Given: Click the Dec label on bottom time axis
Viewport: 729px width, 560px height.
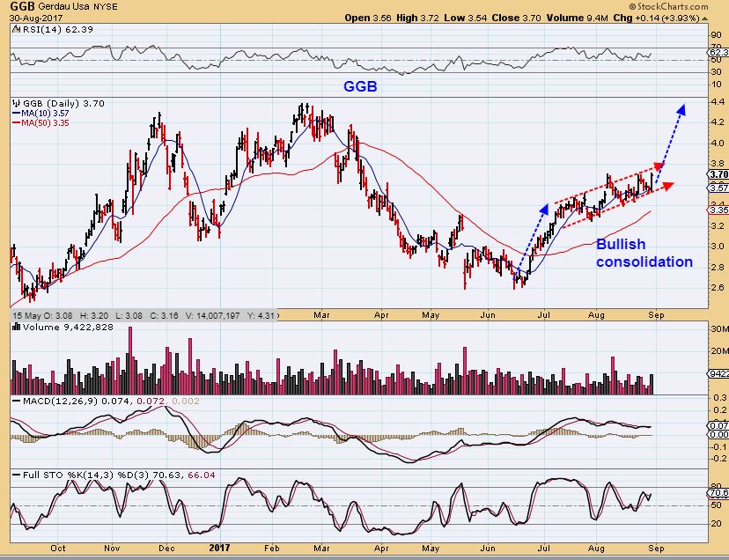Looking at the screenshot, I should (x=167, y=548).
